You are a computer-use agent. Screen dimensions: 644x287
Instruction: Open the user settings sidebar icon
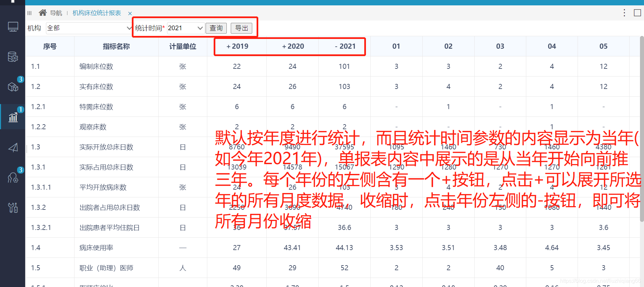[x=13, y=178]
